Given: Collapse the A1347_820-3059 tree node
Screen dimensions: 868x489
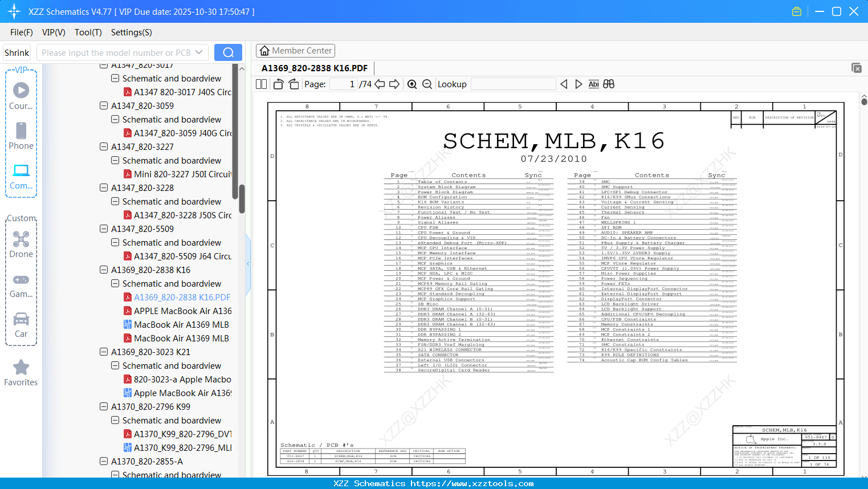Looking at the screenshot, I should tap(104, 105).
